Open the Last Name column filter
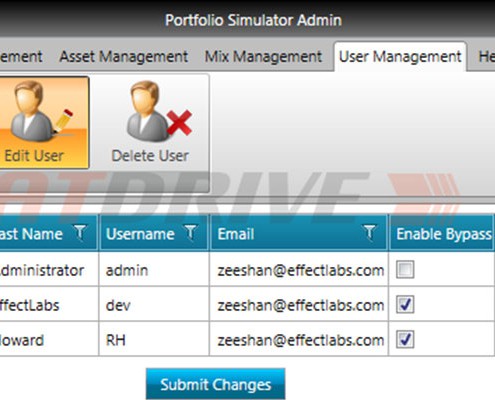495x400 pixels. pos(80,232)
